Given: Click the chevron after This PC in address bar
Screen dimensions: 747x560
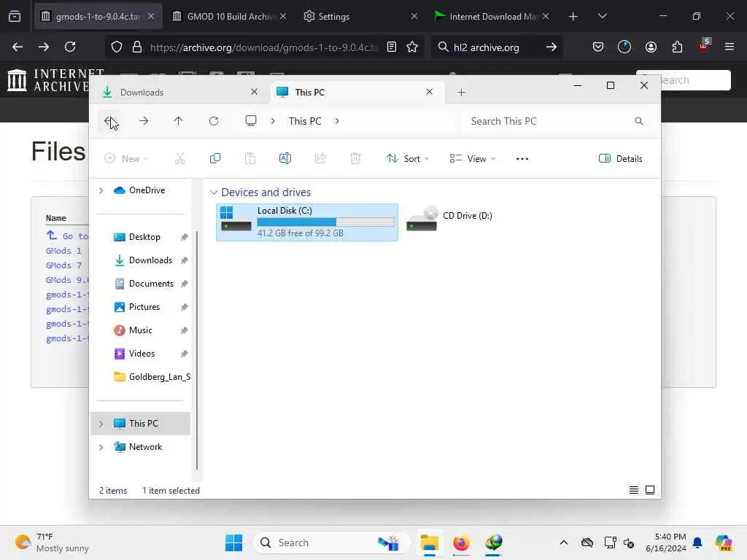Looking at the screenshot, I should (337, 121).
